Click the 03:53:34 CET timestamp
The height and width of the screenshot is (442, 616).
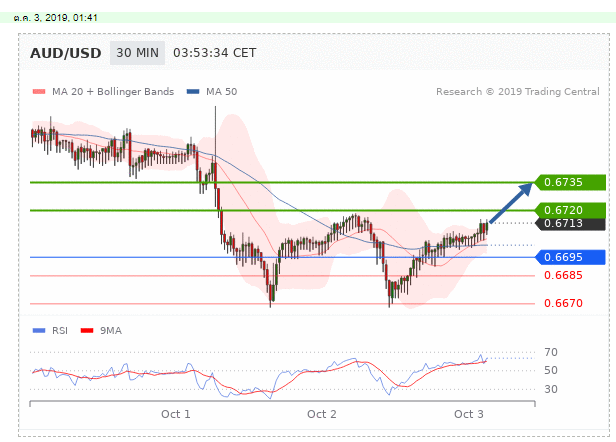click(214, 53)
